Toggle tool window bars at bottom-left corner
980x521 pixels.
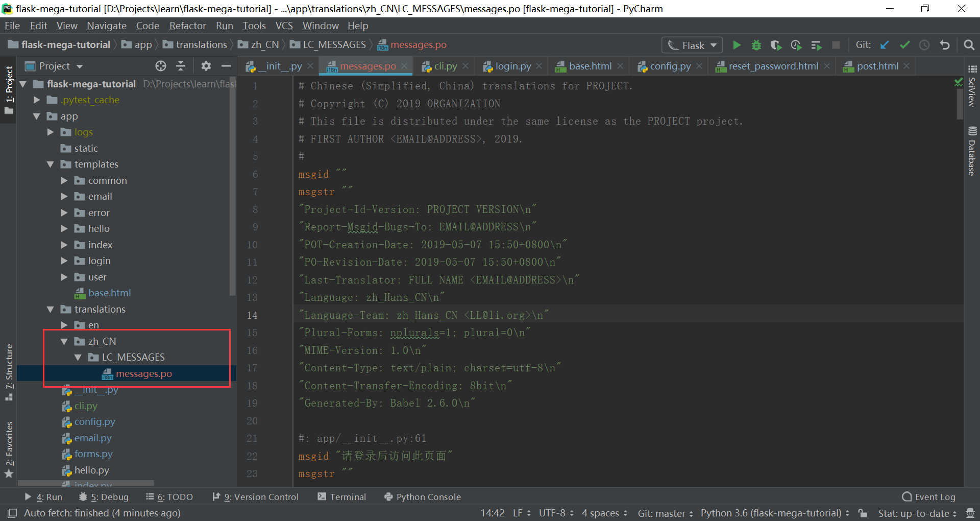[x=12, y=513]
